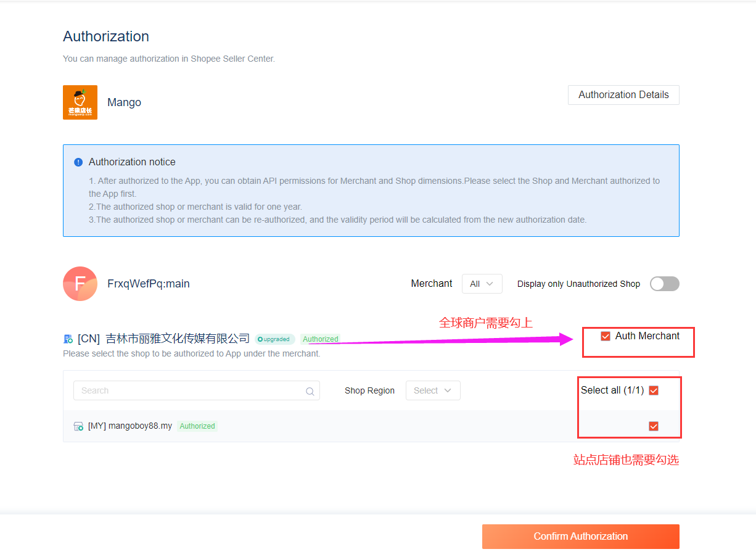Uncheck the mangoboy88.my shop checkbox
Viewport: 756px width, 557px height.
654,426
